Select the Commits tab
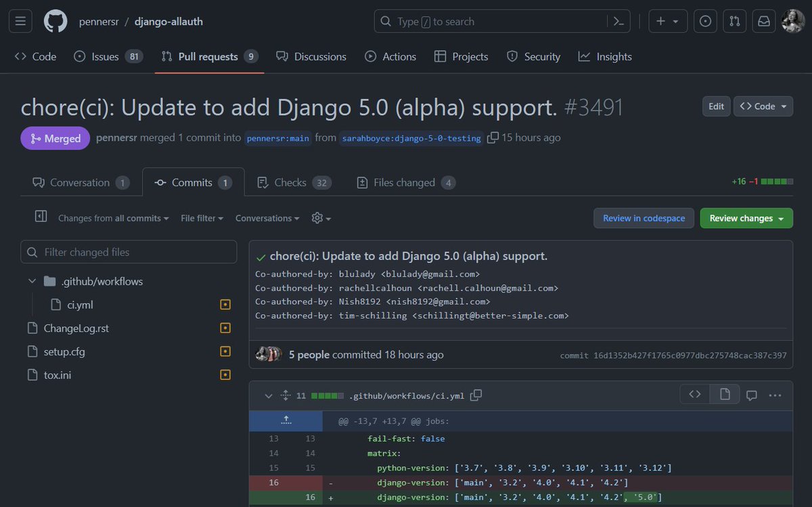 194,183
